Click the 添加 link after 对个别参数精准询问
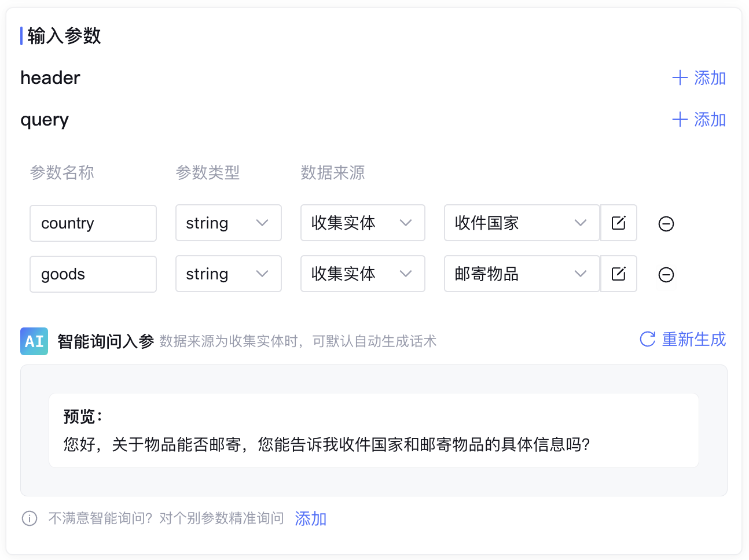 click(x=311, y=518)
